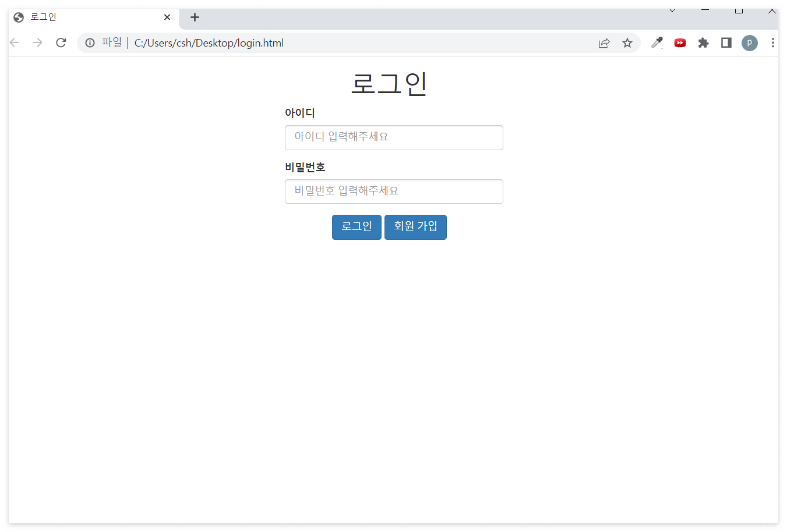Click the 아이디 label

(x=299, y=113)
